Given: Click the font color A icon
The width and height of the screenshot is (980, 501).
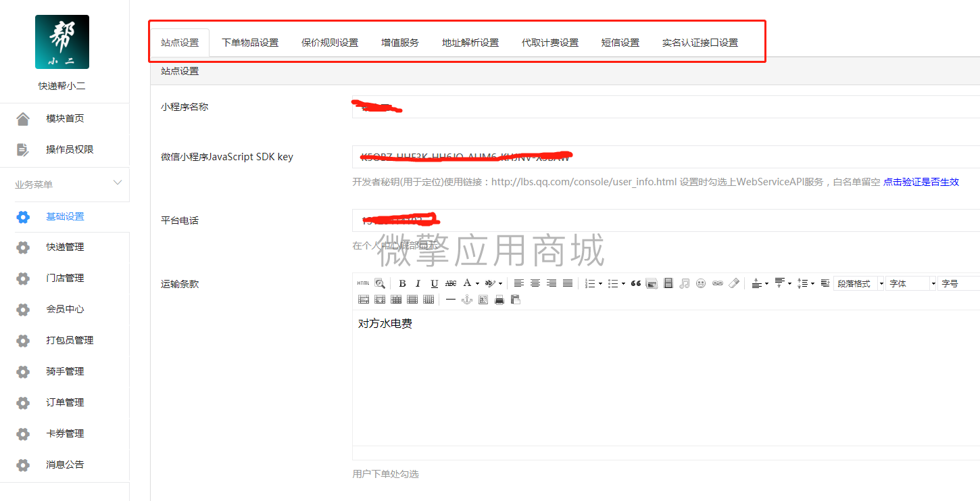Looking at the screenshot, I should (x=467, y=283).
